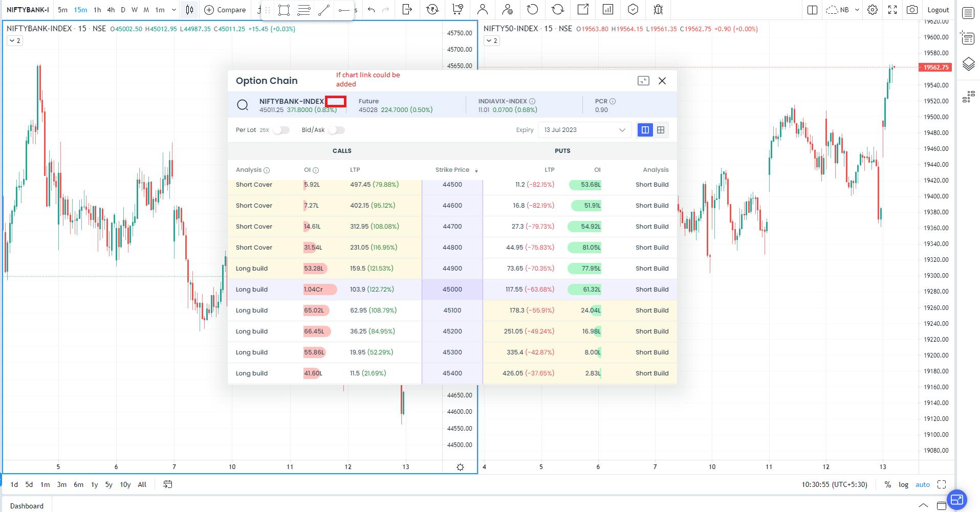Select the 15m timeframe
Image resolution: width=980 pixels, height=512 pixels.
[80, 10]
